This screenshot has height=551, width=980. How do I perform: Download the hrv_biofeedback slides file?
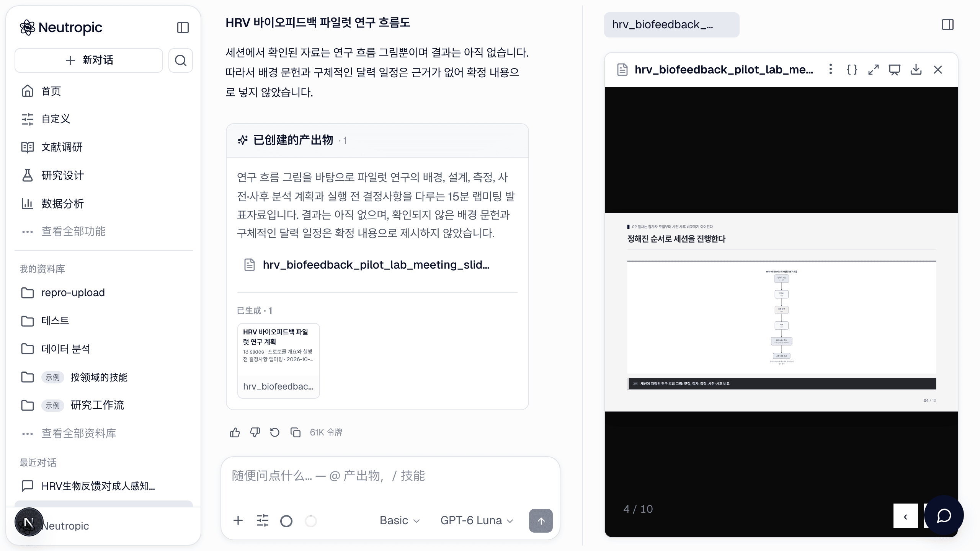coord(916,70)
